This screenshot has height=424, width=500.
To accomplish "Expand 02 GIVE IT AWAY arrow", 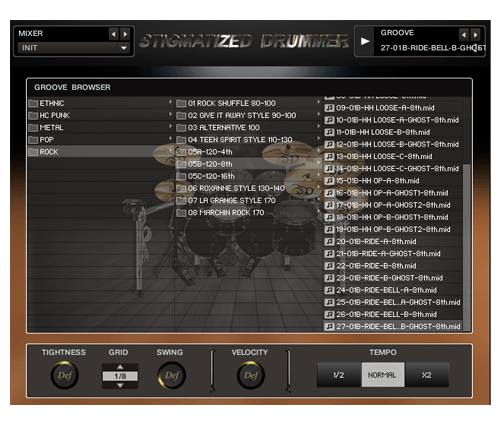I will point(319,114).
